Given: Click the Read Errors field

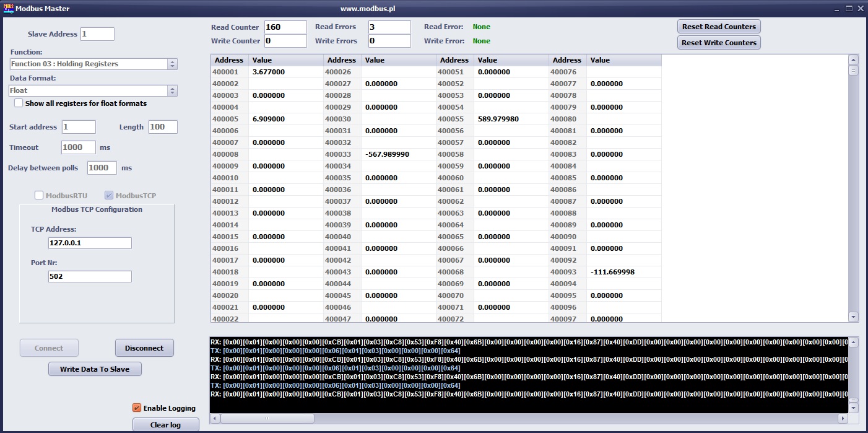Looking at the screenshot, I should [x=389, y=27].
